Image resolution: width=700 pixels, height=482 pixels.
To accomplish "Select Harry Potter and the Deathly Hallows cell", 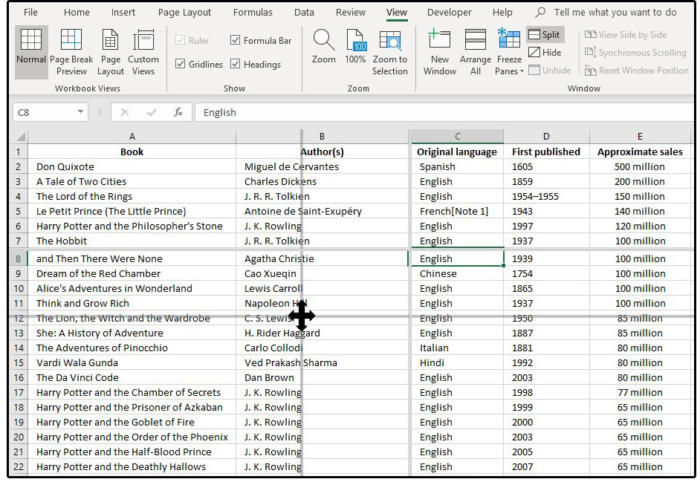I will [132, 466].
